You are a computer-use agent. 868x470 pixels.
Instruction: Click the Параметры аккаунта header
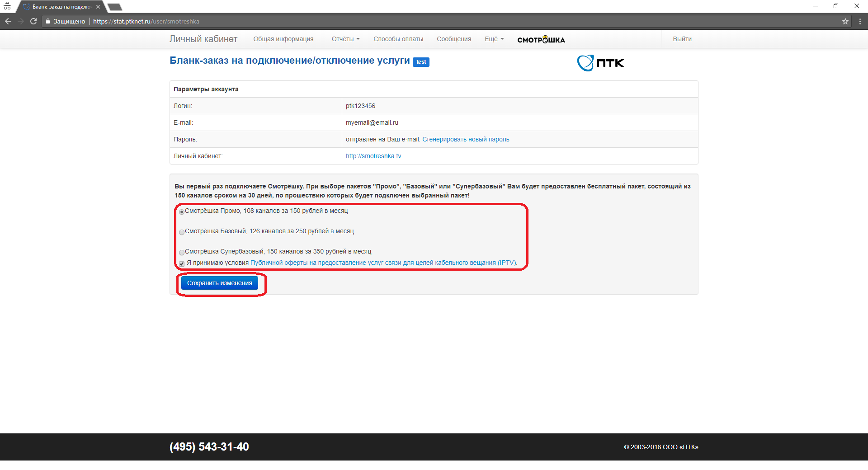pos(206,89)
